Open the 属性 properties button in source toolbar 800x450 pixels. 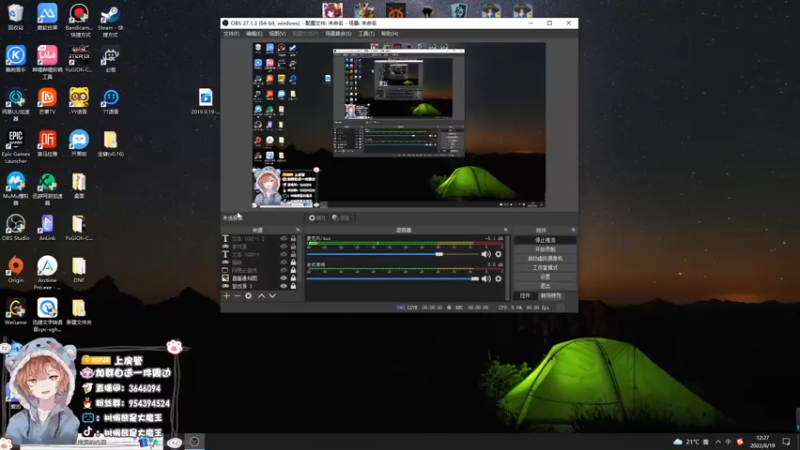point(317,218)
